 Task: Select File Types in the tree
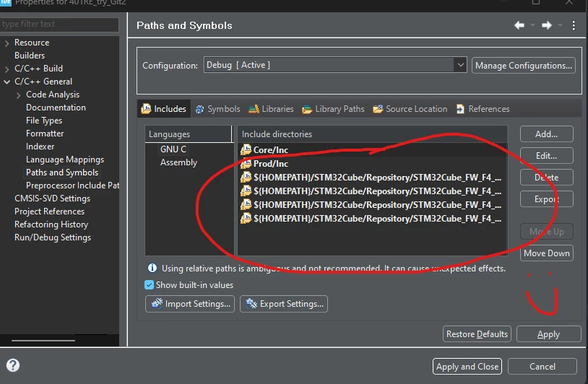(44, 121)
